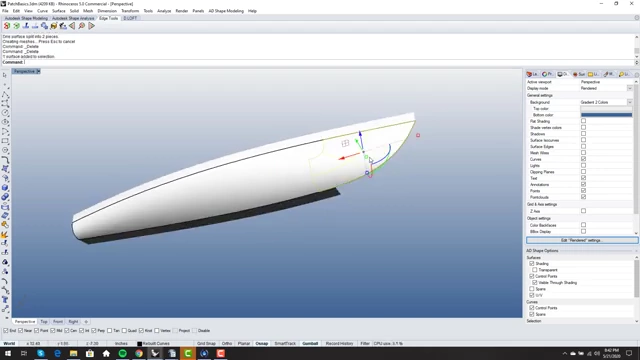
Task: Select the pointer select tool at sidebar top
Action: tap(5, 75)
